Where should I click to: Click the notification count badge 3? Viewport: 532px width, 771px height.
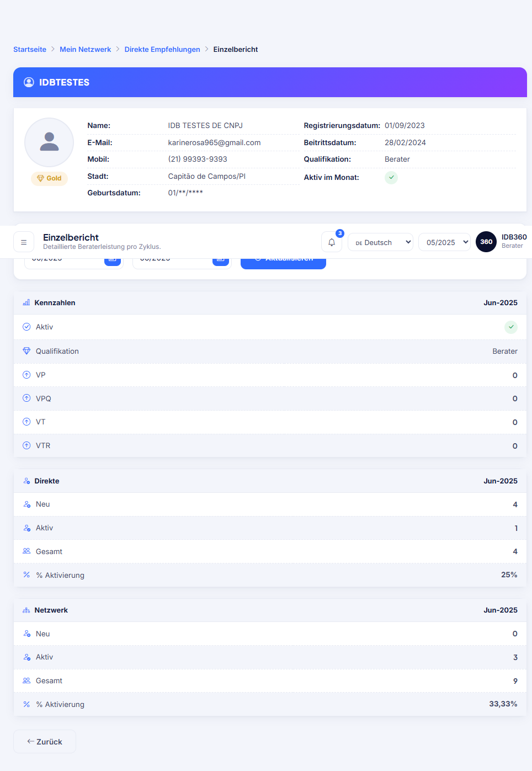[x=340, y=233]
